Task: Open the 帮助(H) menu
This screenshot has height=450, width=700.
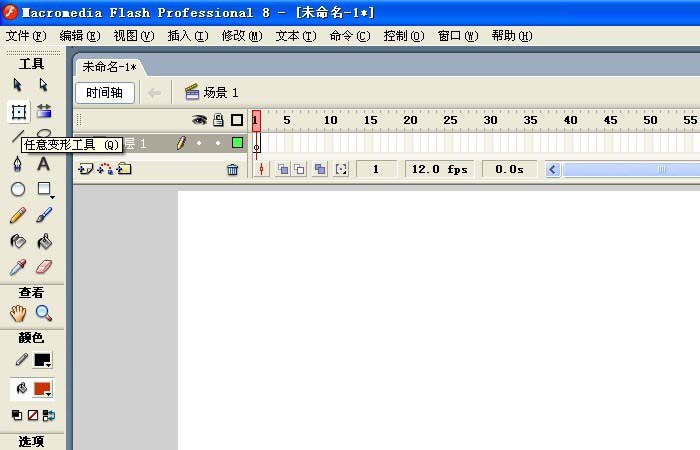Action: pos(512,36)
